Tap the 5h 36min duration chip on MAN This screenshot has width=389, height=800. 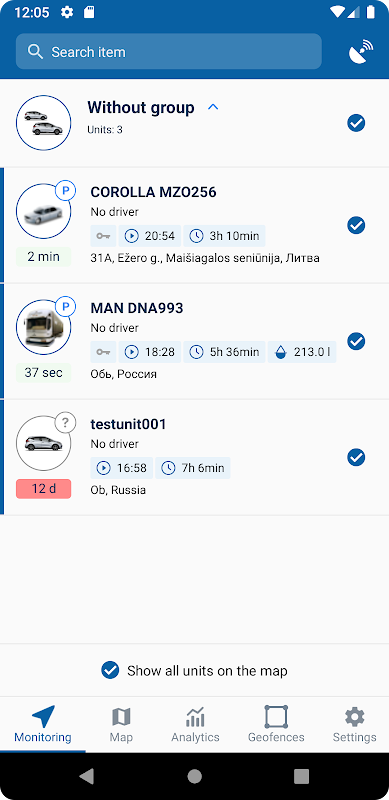(224, 352)
